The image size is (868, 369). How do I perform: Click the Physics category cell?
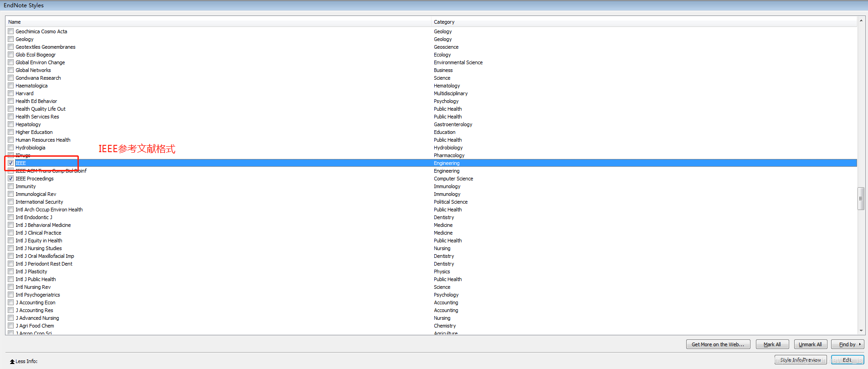pyautogui.click(x=442, y=272)
